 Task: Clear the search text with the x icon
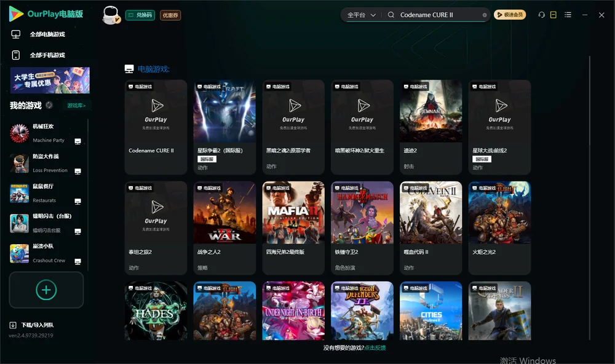(485, 15)
